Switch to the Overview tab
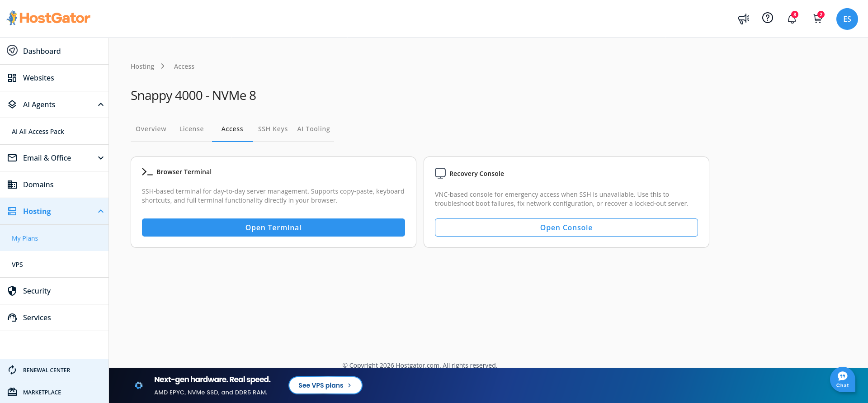This screenshot has width=868, height=403. 151,129
